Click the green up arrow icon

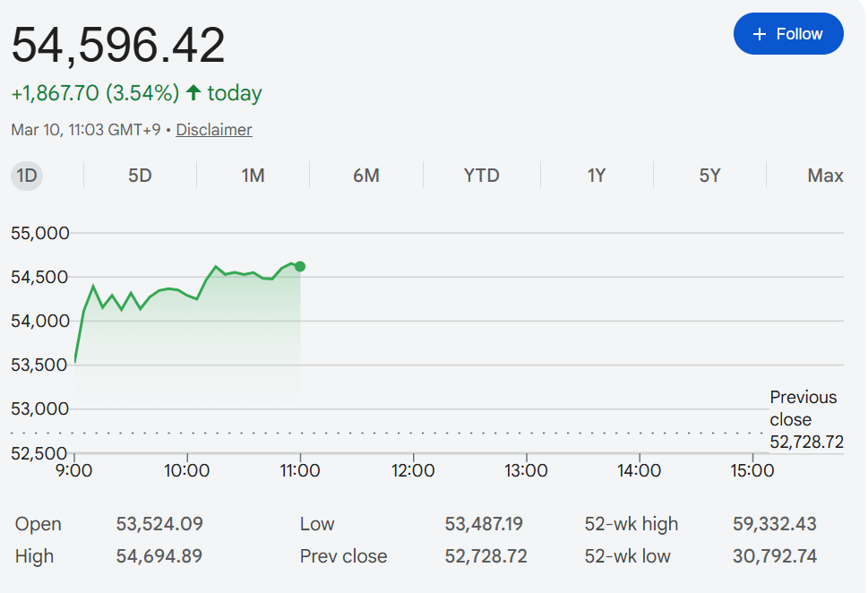tap(193, 92)
